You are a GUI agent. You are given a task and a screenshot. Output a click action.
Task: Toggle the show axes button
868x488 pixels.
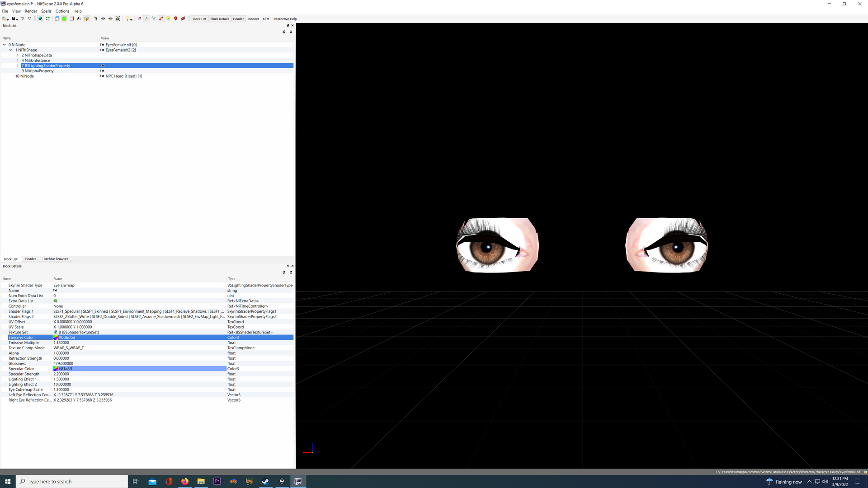click(146, 19)
